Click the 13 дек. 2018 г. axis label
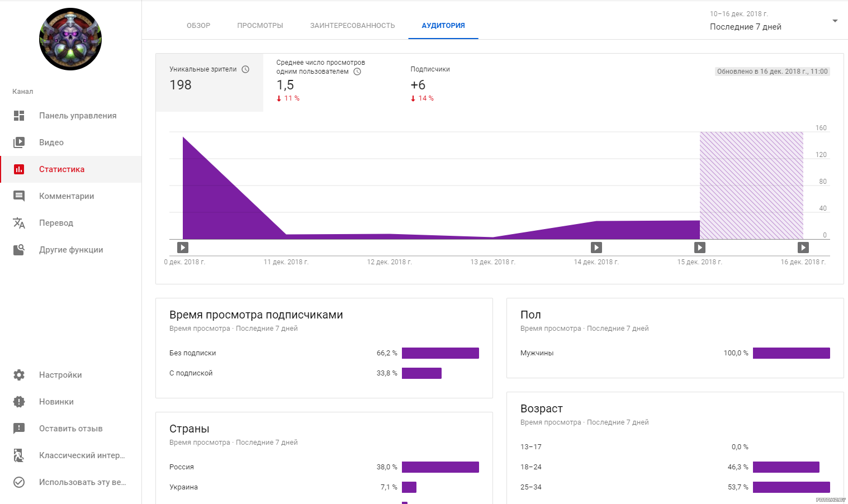The height and width of the screenshot is (504, 848). [x=493, y=262]
